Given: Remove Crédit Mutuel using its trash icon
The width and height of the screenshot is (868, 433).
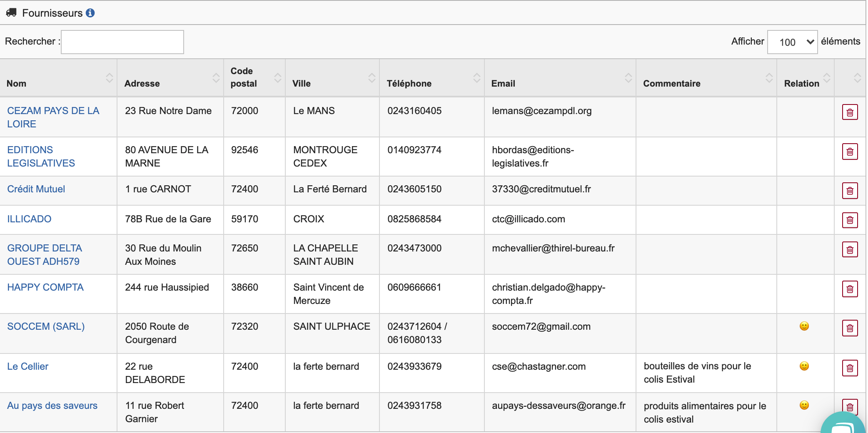Looking at the screenshot, I should (849, 191).
